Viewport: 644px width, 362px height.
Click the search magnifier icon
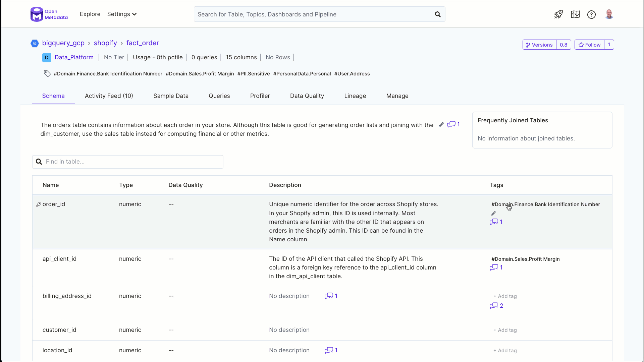click(x=438, y=14)
